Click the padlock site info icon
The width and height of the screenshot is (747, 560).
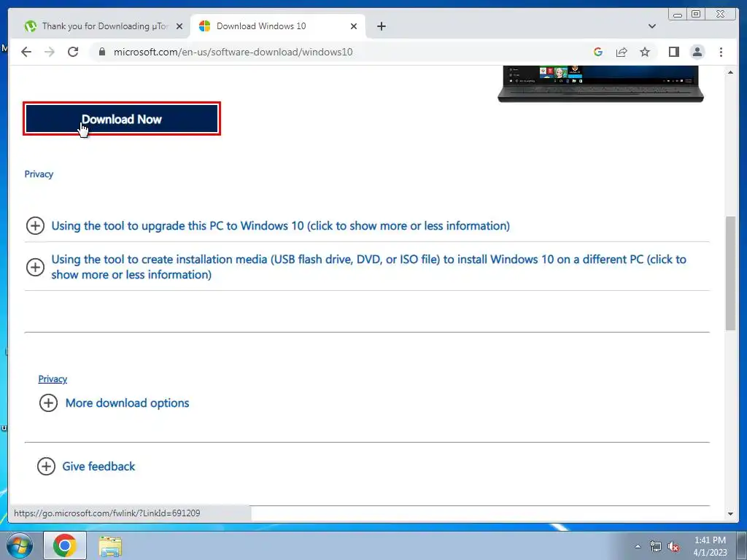[x=102, y=52]
